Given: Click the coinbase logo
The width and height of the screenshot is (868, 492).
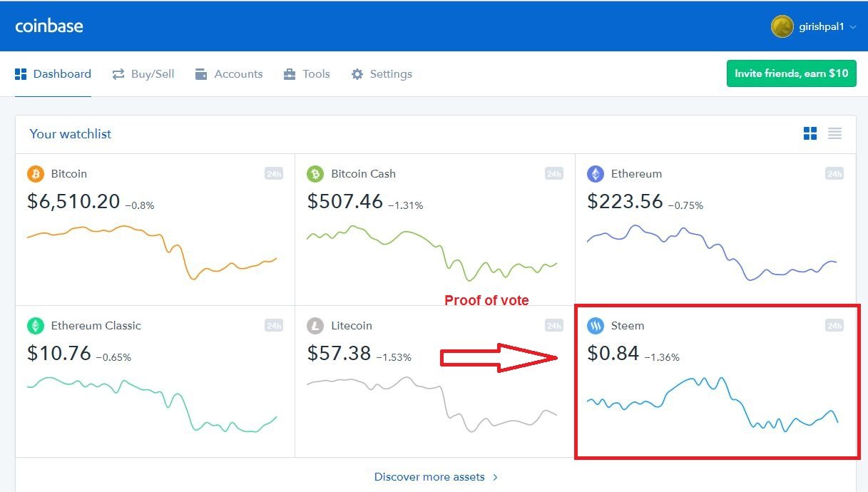Looking at the screenshot, I should coord(49,26).
